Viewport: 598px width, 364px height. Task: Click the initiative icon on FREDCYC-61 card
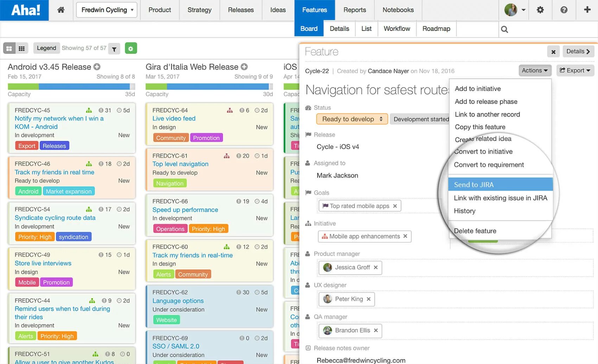[x=227, y=155]
